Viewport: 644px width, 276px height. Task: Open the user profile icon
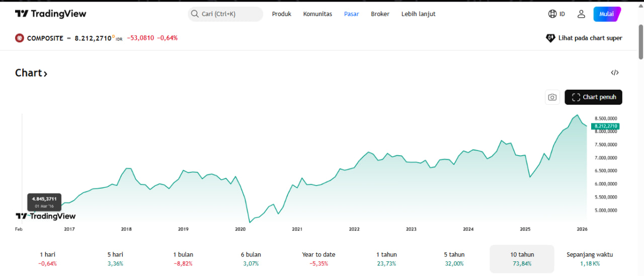point(581,14)
